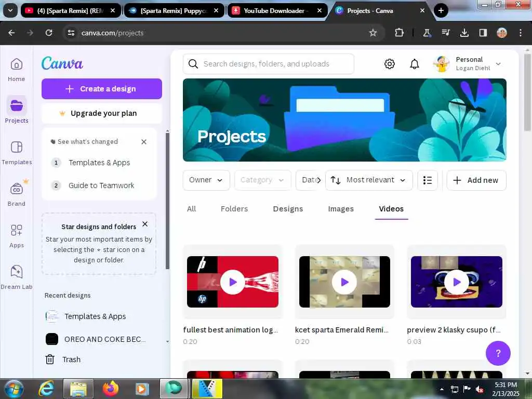The height and width of the screenshot is (399, 532).
Task: Open Windows Explorer from taskbar
Action: (x=78, y=389)
